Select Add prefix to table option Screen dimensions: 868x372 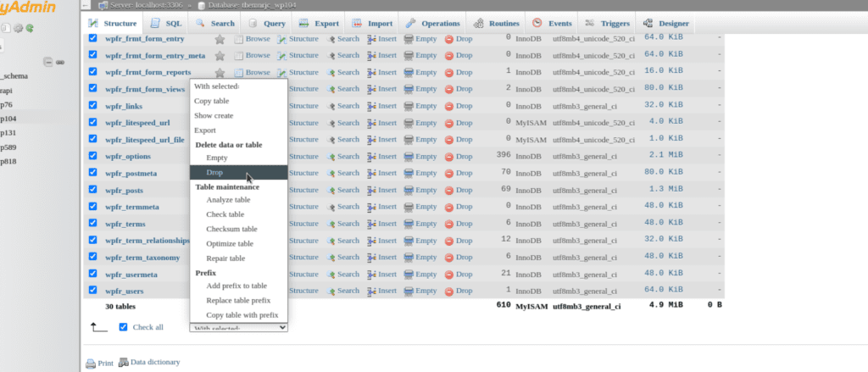pyautogui.click(x=238, y=286)
